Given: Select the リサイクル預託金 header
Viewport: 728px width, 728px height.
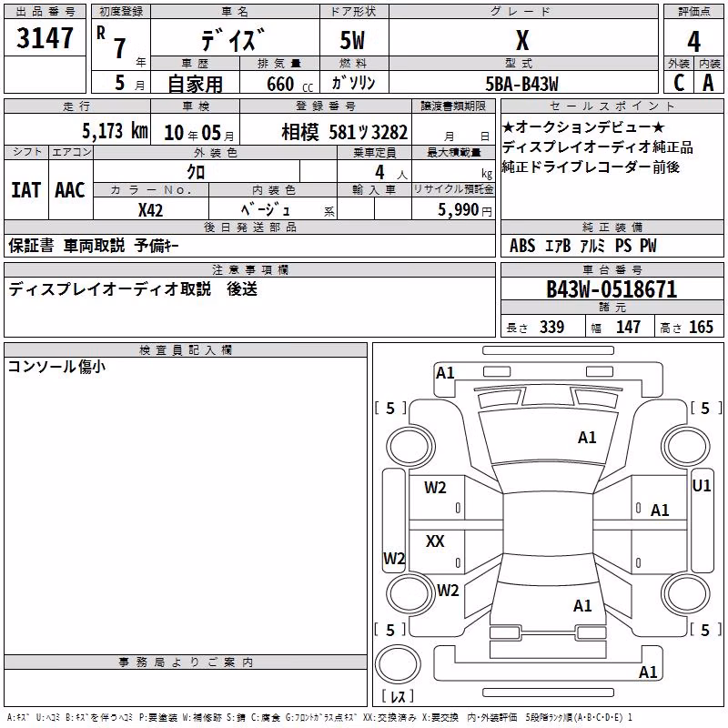Looking at the screenshot, I should 453,189.
